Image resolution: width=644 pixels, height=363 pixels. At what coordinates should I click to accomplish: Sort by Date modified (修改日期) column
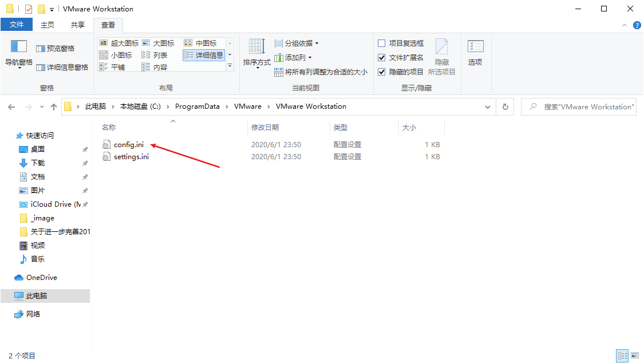[265, 127]
